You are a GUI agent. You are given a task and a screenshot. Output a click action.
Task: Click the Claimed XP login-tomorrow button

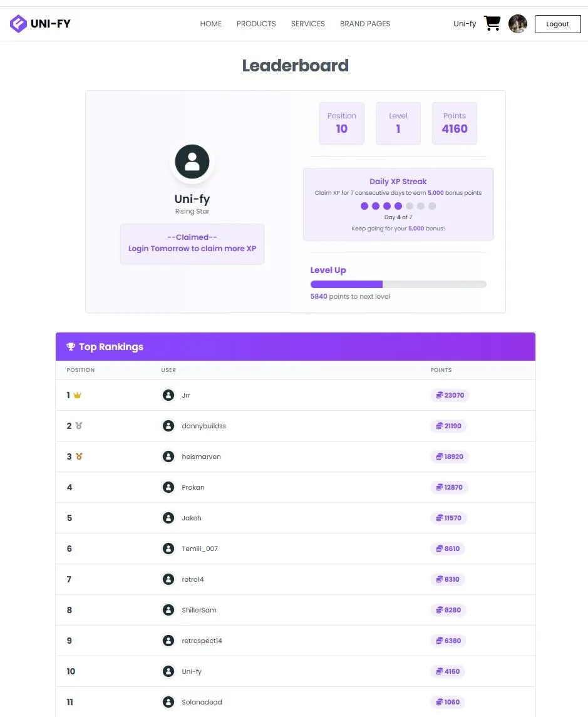click(x=192, y=244)
